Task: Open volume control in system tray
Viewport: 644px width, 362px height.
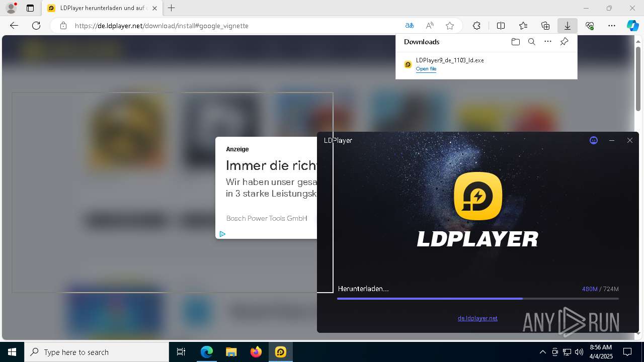Action: point(579,352)
